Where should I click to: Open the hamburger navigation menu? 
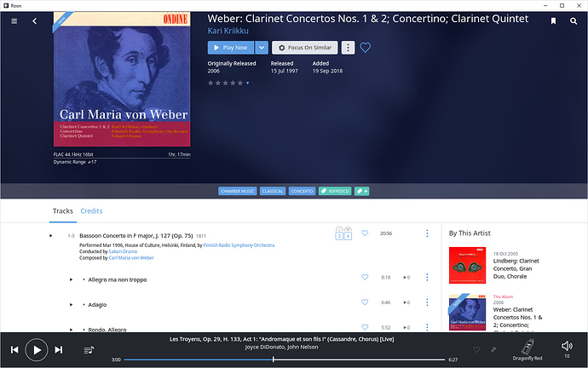coord(14,21)
